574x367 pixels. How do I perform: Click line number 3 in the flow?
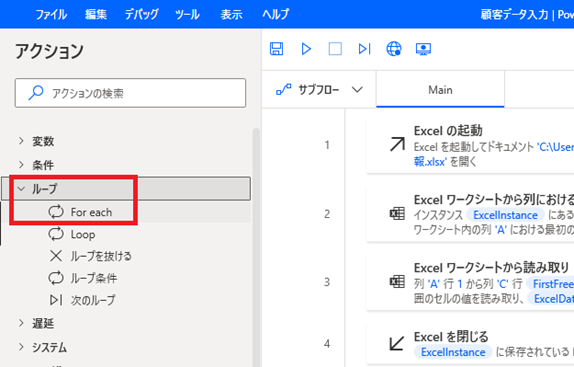(x=327, y=282)
